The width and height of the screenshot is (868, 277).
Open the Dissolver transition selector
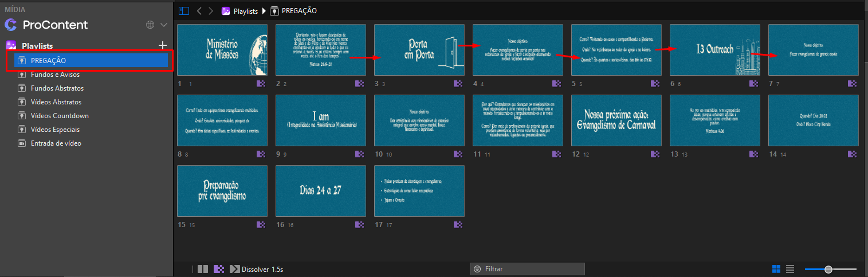pos(257,269)
